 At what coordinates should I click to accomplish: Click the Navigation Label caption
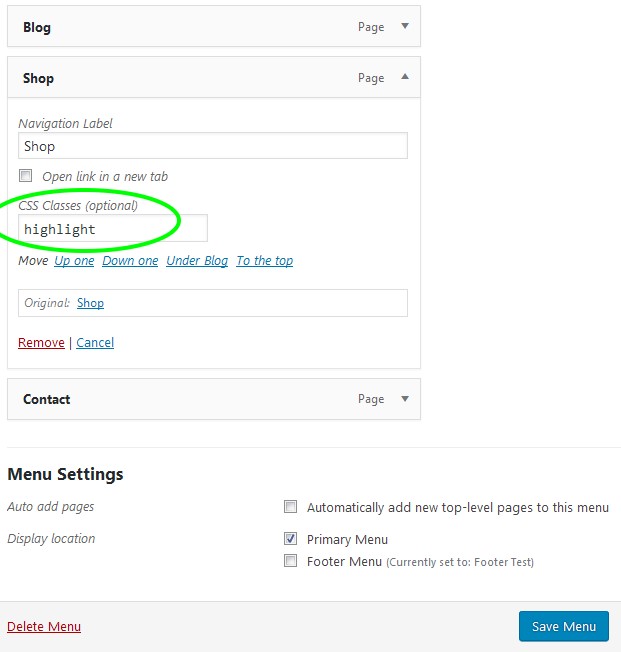point(65,123)
